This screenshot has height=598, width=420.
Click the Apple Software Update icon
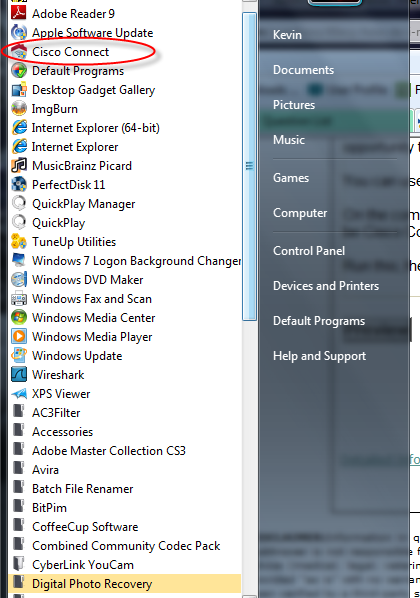[18, 32]
